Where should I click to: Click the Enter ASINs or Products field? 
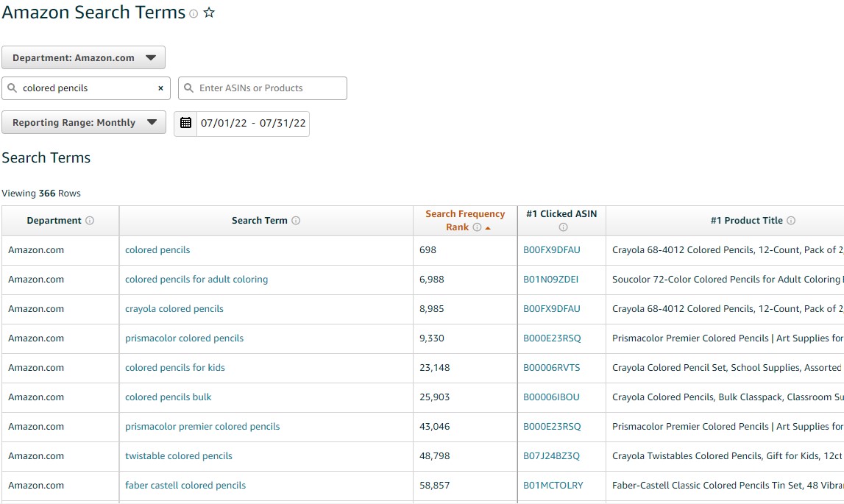263,88
